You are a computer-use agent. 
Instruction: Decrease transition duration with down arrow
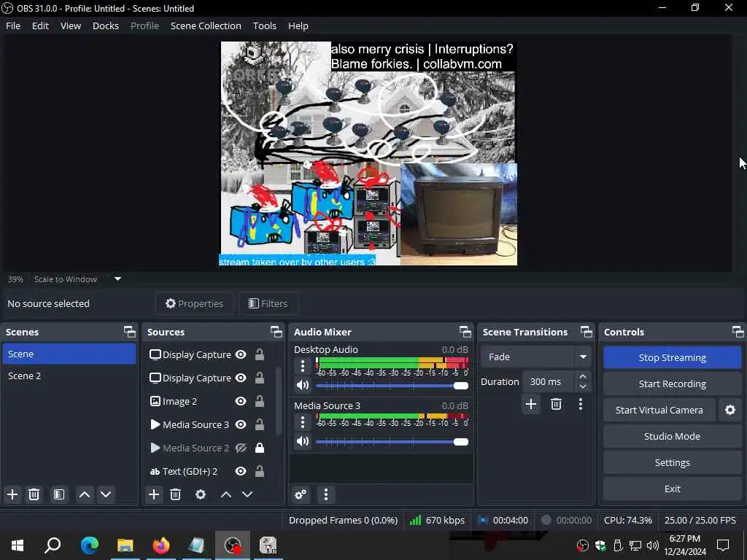[583, 386]
